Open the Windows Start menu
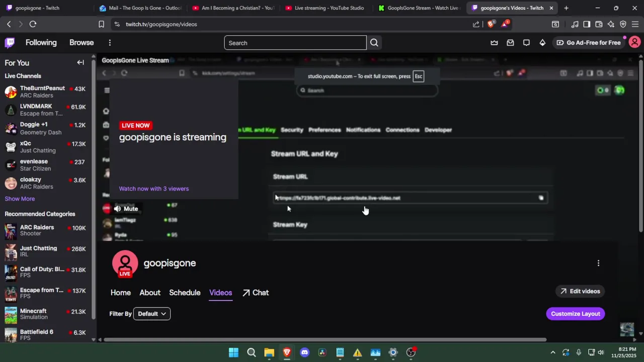 tap(233, 352)
